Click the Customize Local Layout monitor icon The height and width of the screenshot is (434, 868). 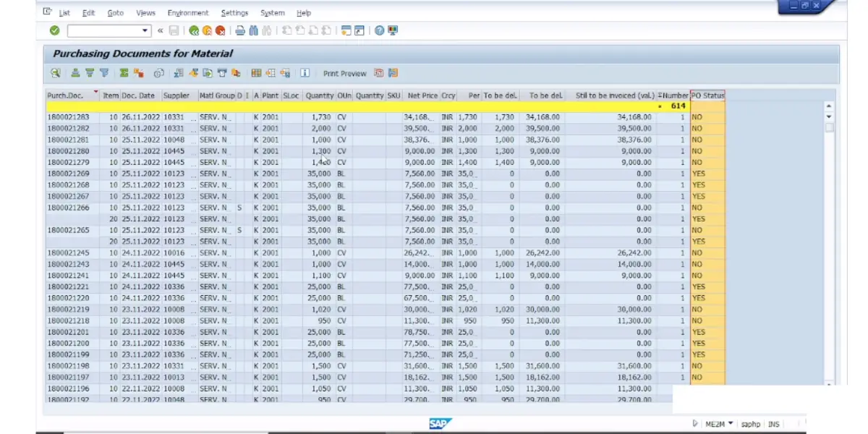[x=393, y=30]
